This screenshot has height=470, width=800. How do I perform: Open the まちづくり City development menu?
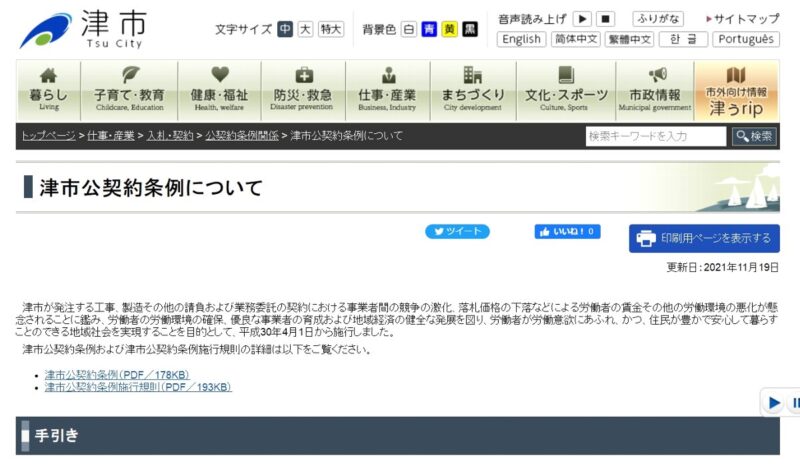[473, 90]
